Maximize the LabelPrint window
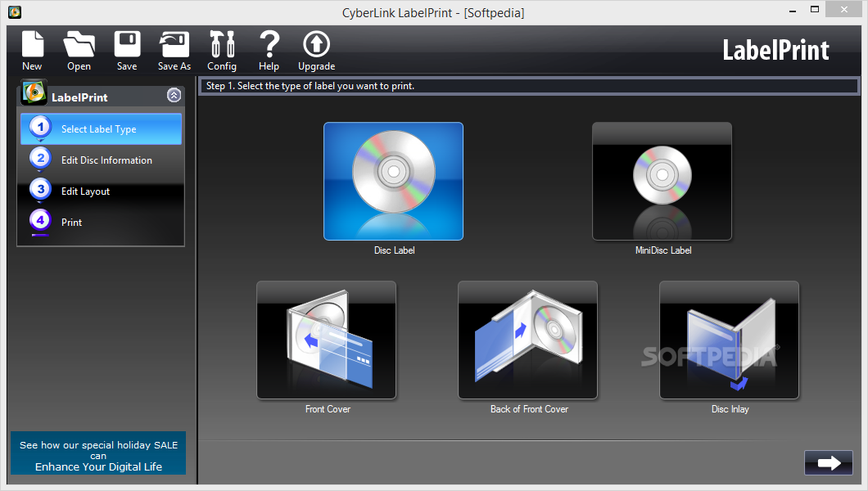Viewport: 868px width, 491px height. pos(814,9)
